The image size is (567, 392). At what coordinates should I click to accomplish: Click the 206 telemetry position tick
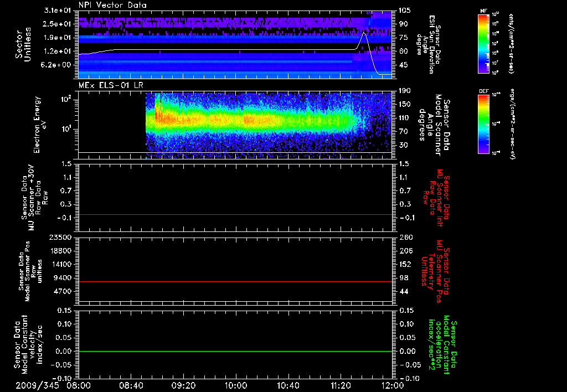pyautogui.click(x=405, y=251)
